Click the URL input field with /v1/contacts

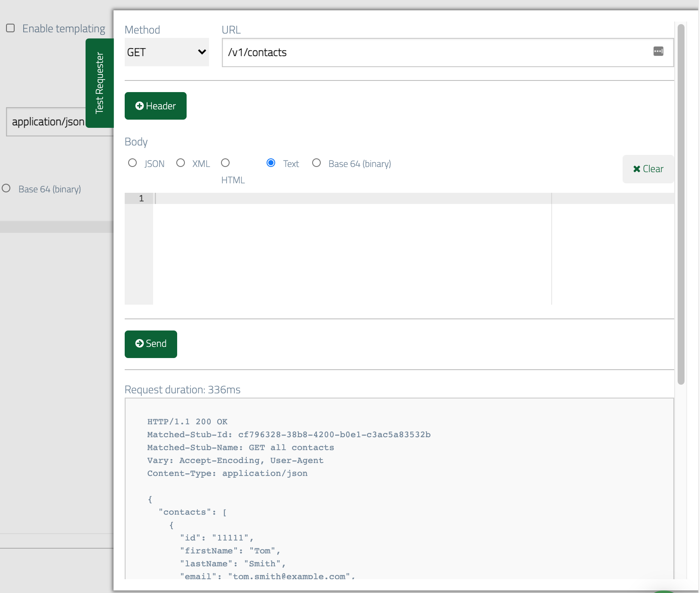448,53
